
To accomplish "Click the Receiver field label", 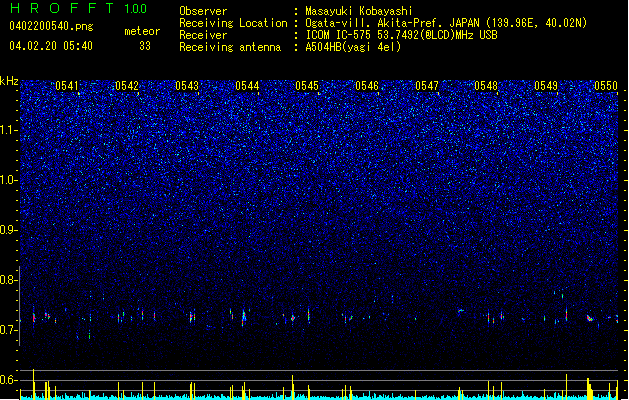I will pyautogui.click(x=203, y=35).
